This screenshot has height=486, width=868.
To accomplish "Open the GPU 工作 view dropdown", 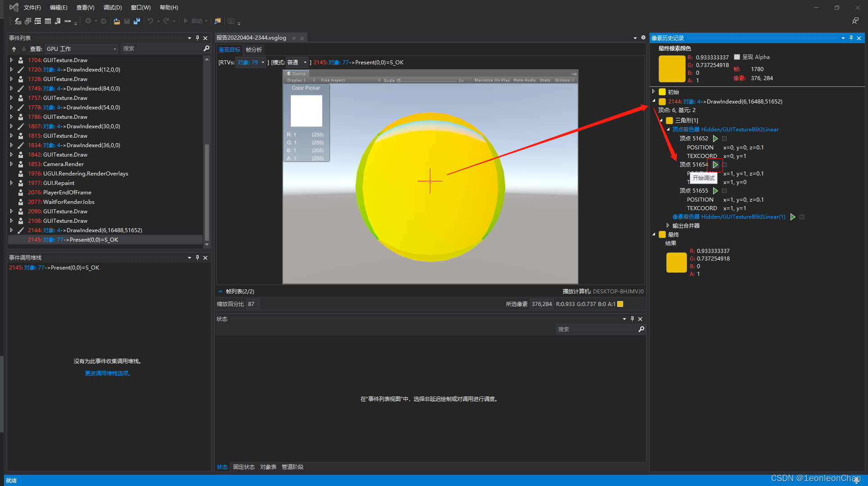I will [81, 49].
